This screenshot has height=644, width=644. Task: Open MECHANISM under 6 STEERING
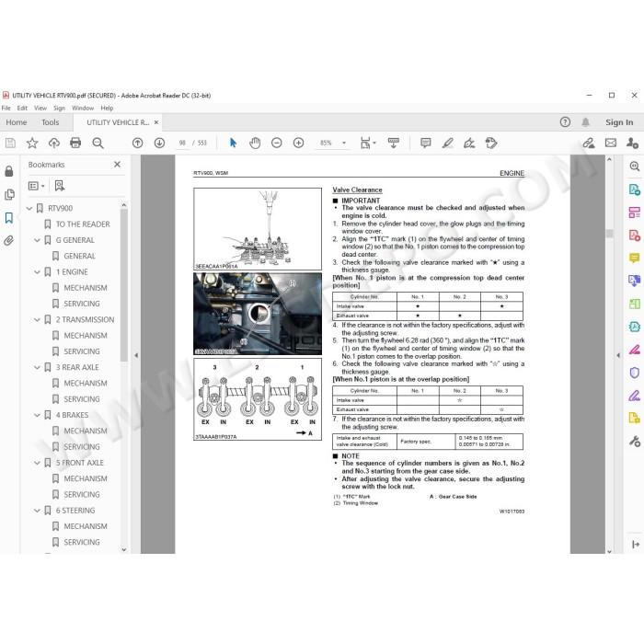pyautogui.click(x=86, y=526)
